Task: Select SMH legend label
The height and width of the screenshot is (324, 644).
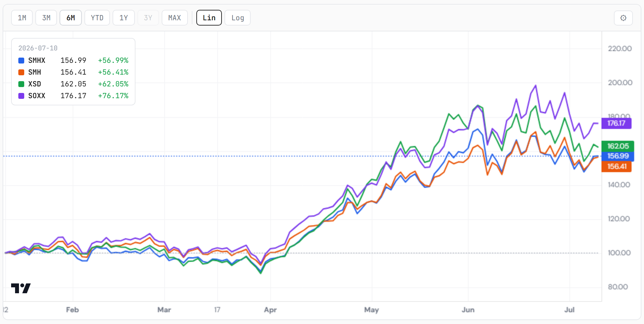Action: 35,72
